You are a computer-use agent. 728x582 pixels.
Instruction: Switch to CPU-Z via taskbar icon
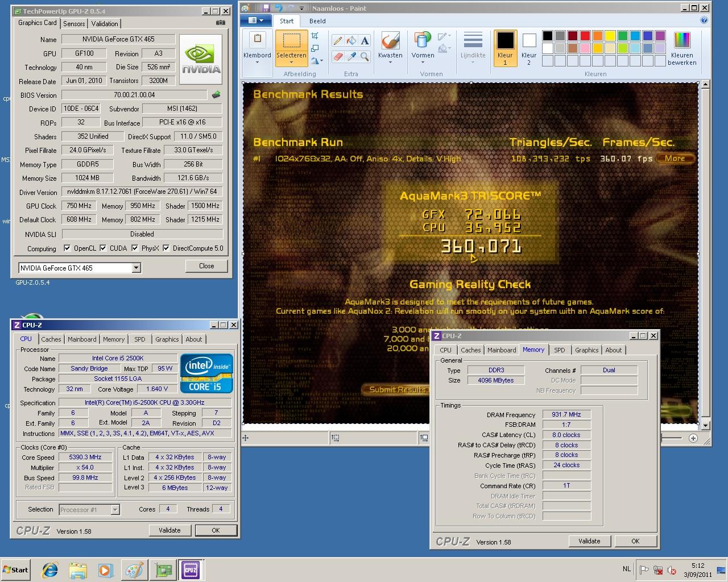[191, 570]
